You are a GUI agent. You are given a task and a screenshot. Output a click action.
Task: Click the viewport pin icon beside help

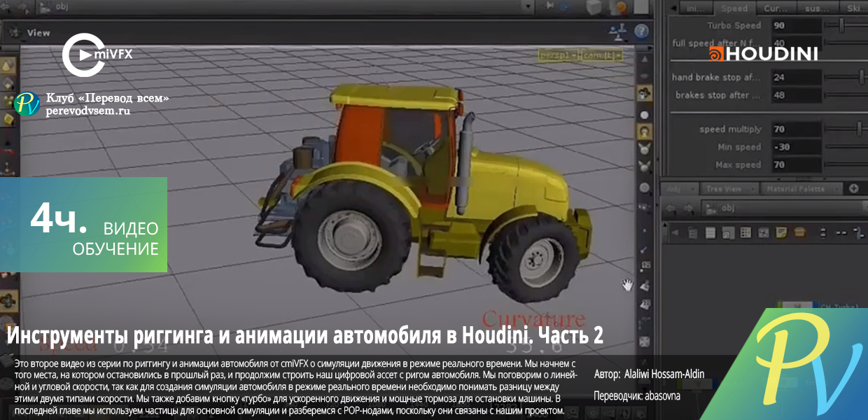click(617, 31)
